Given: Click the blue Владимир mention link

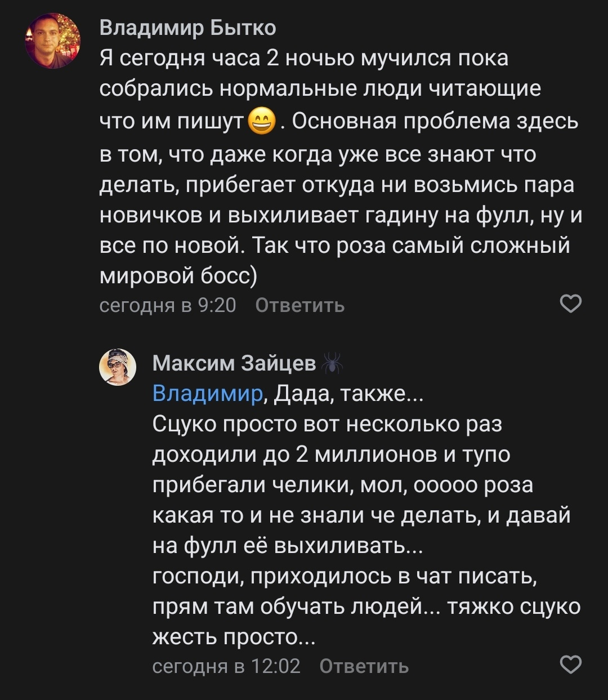Looking at the screenshot, I should tap(207, 394).
